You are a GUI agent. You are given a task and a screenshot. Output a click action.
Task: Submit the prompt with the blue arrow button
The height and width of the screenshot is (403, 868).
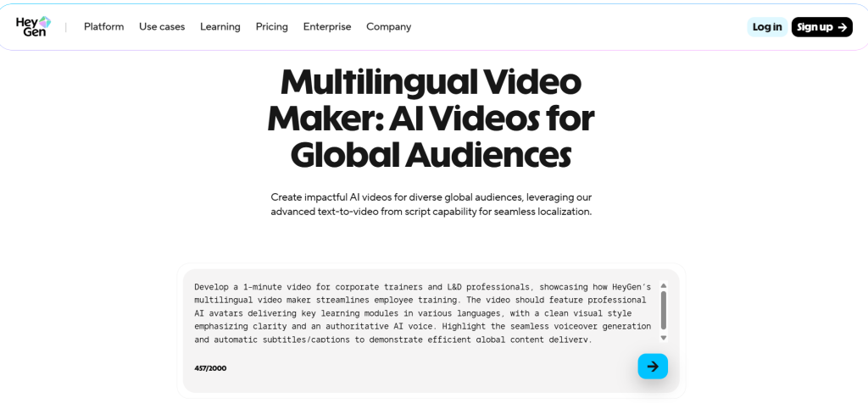pos(653,366)
